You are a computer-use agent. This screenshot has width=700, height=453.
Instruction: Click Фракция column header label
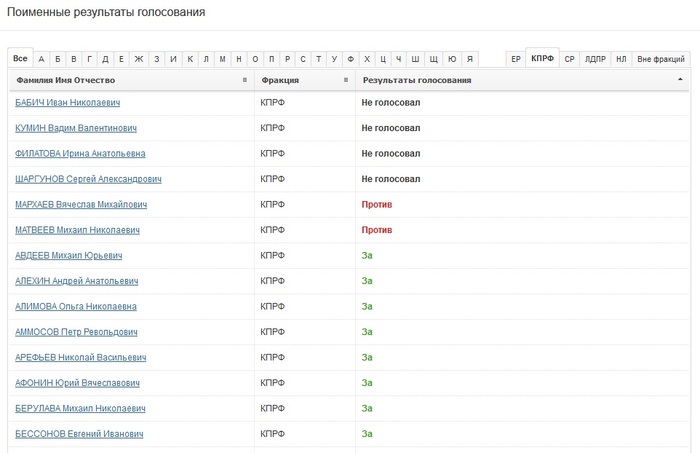[x=280, y=80]
